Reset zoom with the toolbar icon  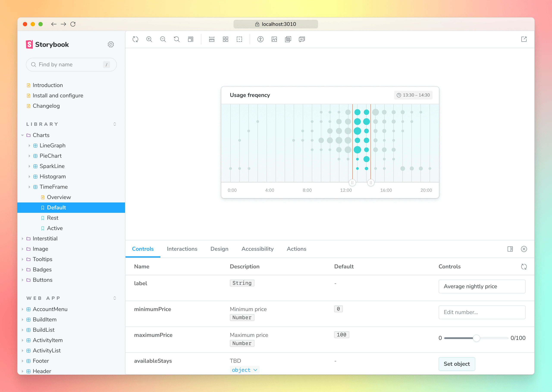(177, 39)
